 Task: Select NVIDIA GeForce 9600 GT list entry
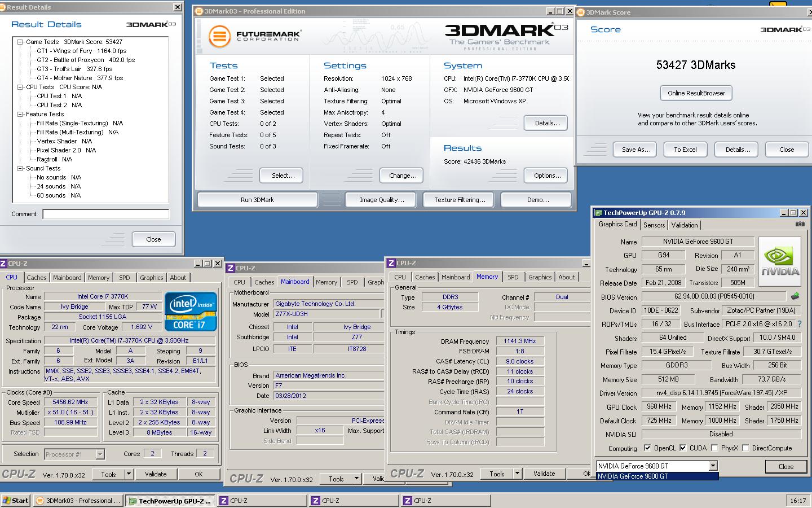tap(657, 476)
